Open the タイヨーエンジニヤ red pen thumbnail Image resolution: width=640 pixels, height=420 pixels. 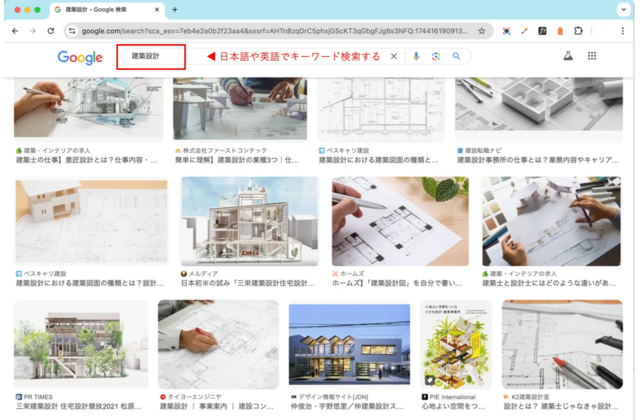pos(218,344)
